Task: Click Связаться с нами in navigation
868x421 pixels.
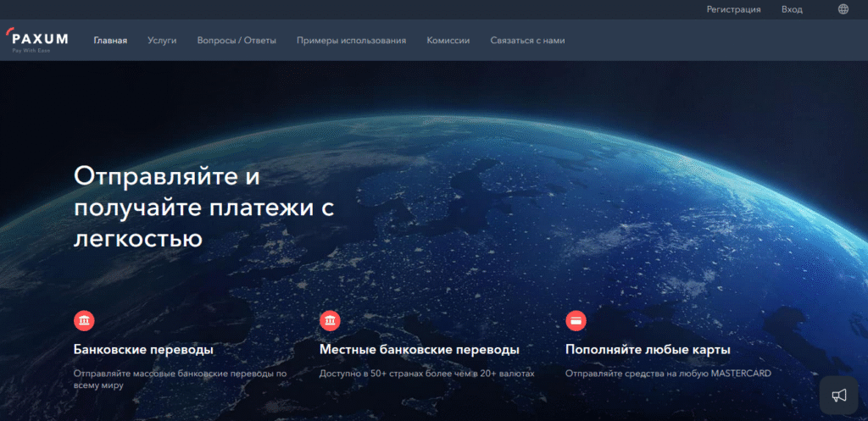Action: (x=527, y=40)
